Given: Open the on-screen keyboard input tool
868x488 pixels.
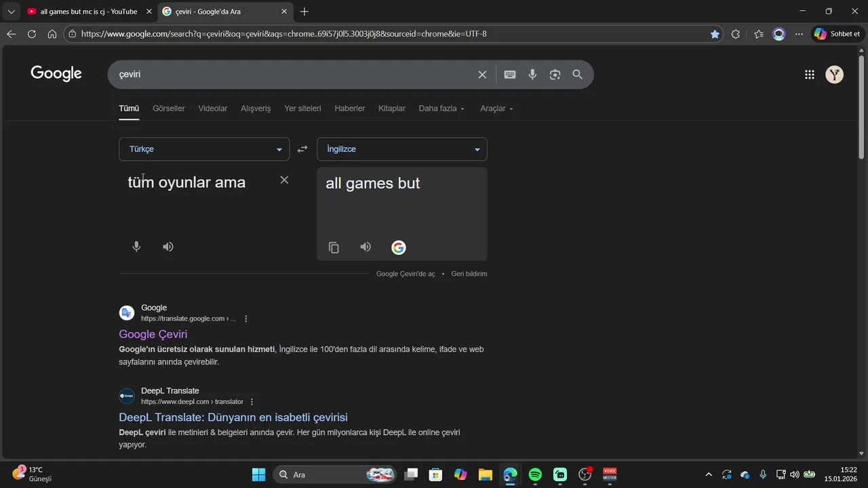Looking at the screenshot, I should [x=510, y=75].
